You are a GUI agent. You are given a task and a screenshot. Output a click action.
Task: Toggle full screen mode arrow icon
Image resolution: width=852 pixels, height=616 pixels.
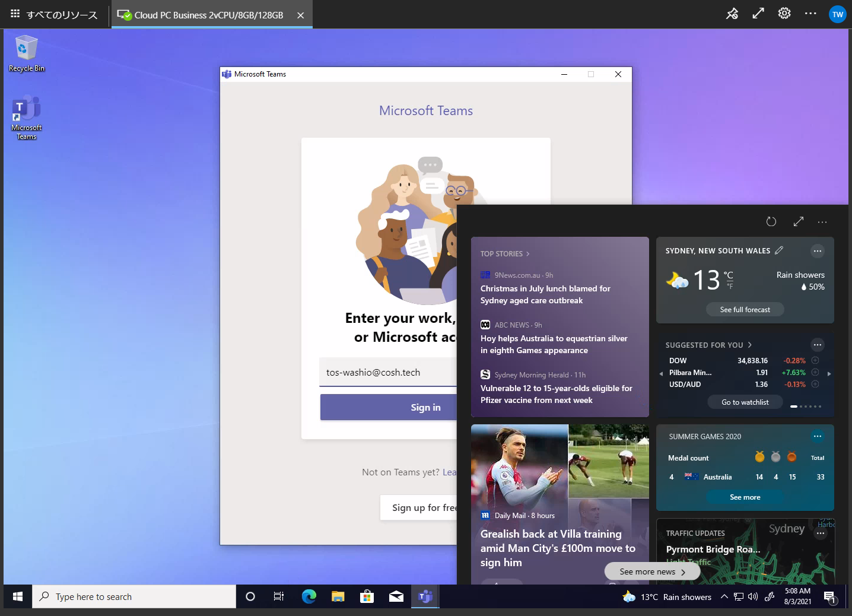tap(758, 14)
